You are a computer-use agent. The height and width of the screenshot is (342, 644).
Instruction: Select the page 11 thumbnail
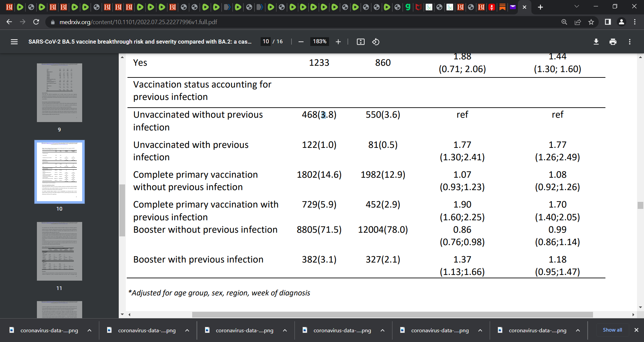tap(59, 251)
